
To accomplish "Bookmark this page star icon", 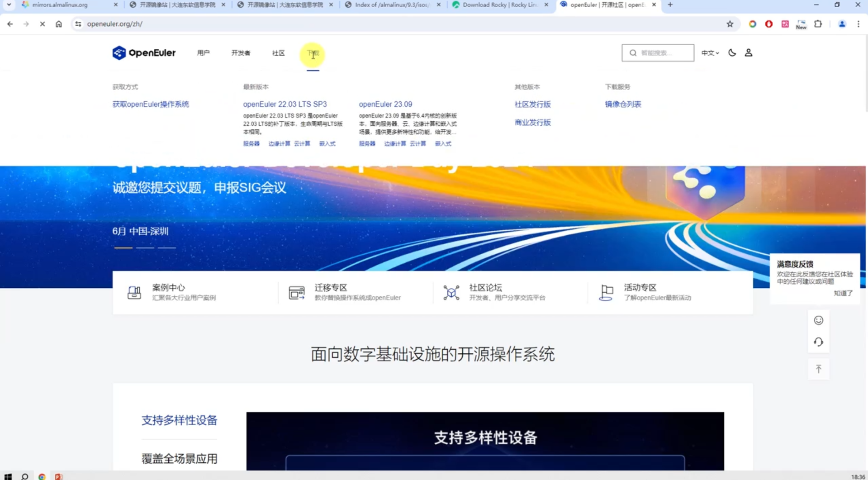I will [x=730, y=24].
